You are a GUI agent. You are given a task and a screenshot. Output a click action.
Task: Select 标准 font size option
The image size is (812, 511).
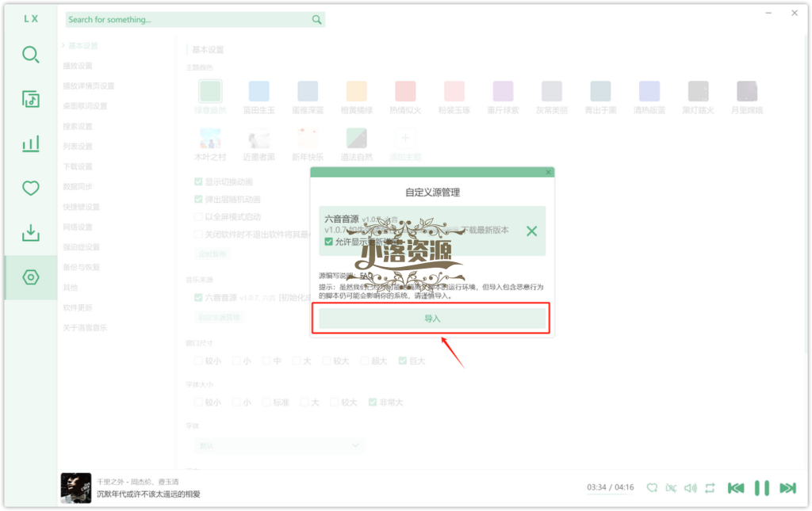(266, 402)
